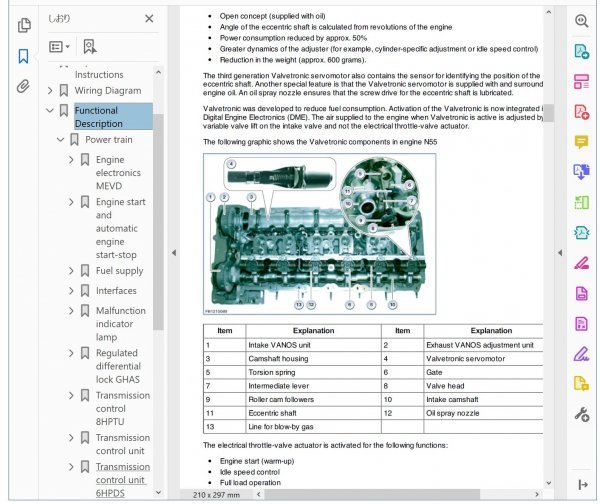Click the 'Eccentric shaft' table cell
Screen dimensions: 600x504
click(x=313, y=413)
